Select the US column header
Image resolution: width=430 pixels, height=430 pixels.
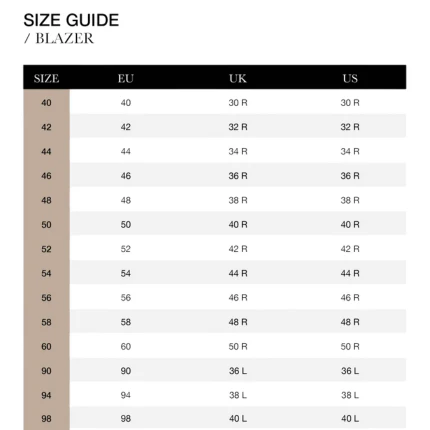pyautogui.click(x=350, y=78)
